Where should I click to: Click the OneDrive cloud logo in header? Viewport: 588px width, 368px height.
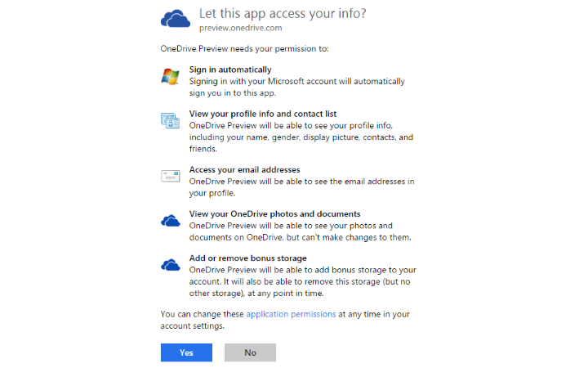click(x=176, y=18)
